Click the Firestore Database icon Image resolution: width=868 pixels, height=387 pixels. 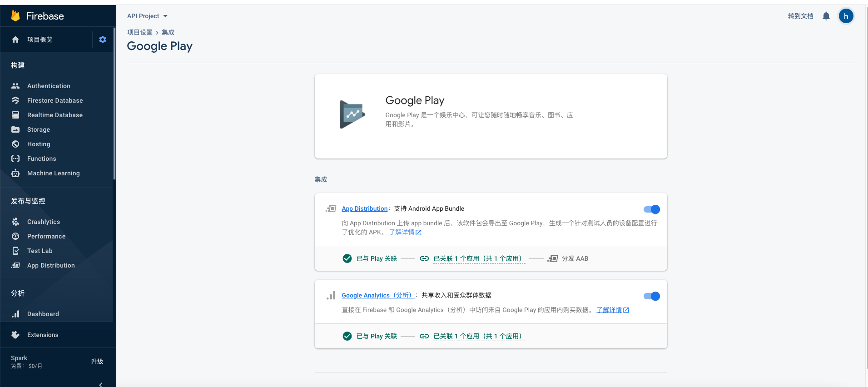tap(15, 100)
